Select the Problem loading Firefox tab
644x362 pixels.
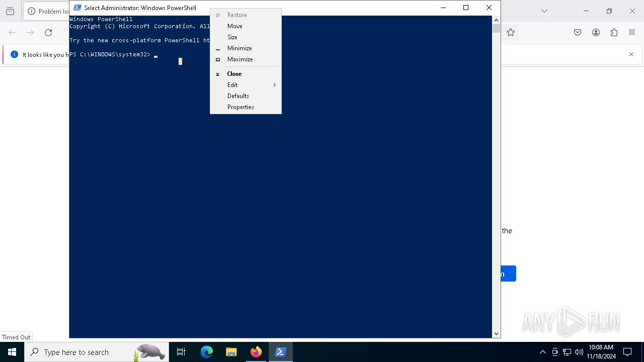[46, 11]
